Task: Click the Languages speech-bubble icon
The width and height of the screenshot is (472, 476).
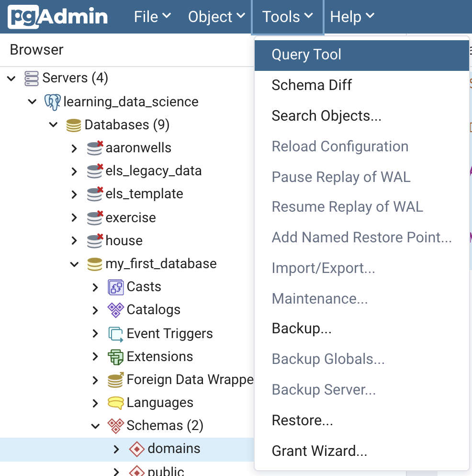Action: click(x=116, y=403)
